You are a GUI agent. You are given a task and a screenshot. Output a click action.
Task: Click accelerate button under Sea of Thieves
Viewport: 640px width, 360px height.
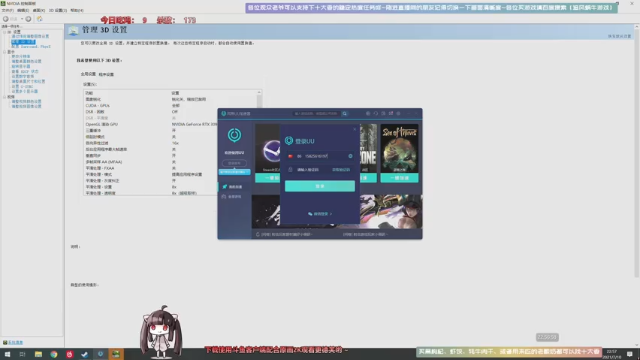tap(399, 178)
